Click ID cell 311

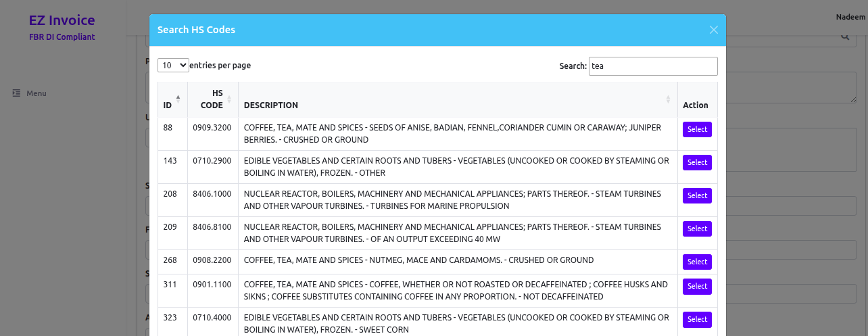click(x=172, y=291)
